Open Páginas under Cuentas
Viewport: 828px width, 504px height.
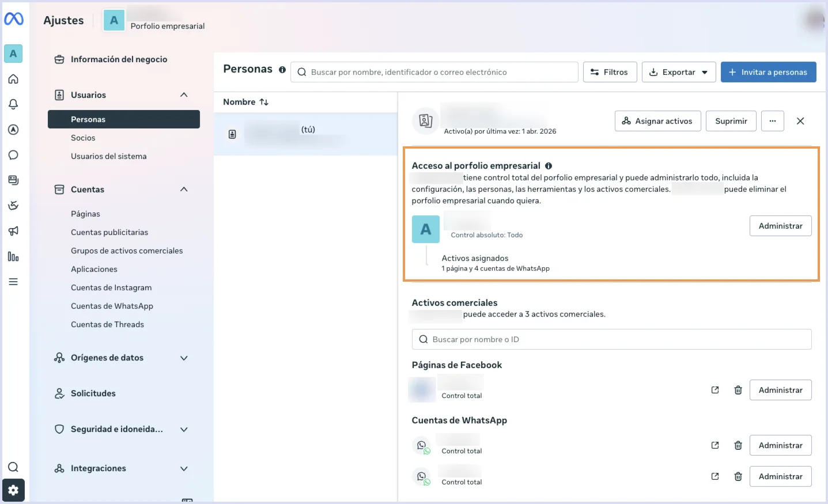coord(85,214)
